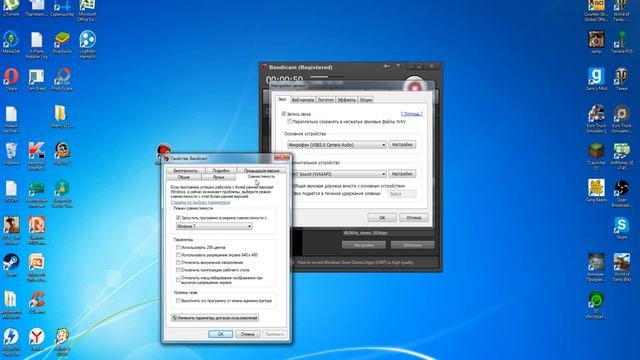
Task: Toggle 'Запись звука' checkbox in Bandicam settings
Action: coord(284,114)
